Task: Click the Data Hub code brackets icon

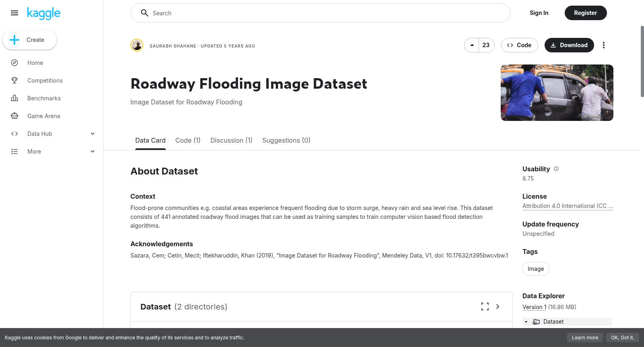Action: point(14,134)
